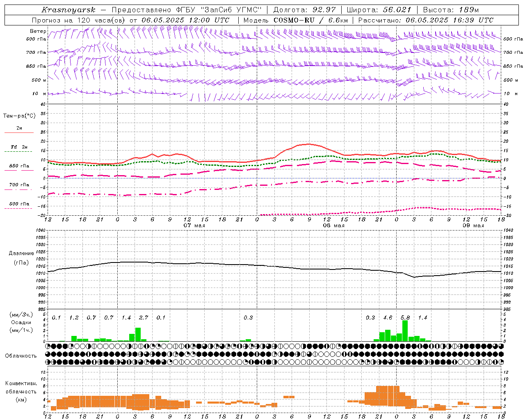
Task: Select the 2.7 precipitation value
Action: (x=144, y=317)
